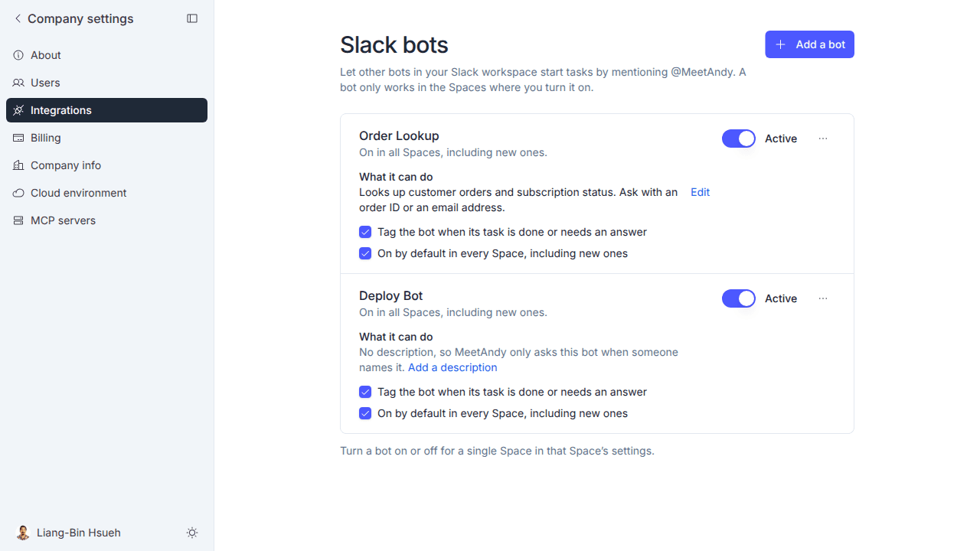
Task: Toggle light/dark theme sun icon
Action: click(192, 533)
